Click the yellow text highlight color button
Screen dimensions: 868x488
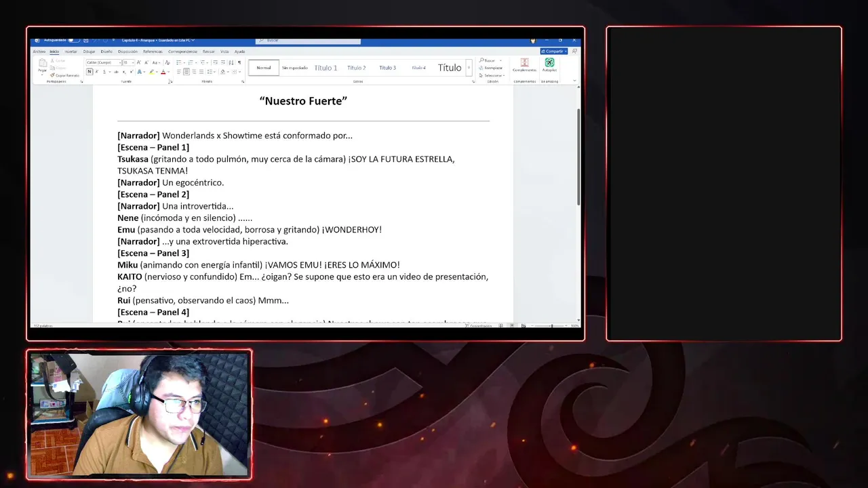click(151, 72)
